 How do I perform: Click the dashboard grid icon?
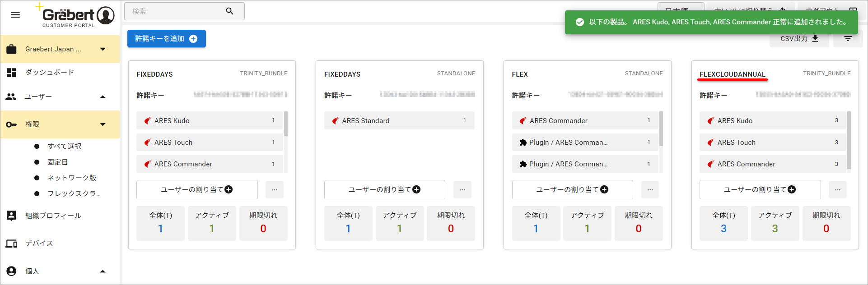pos(11,73)
